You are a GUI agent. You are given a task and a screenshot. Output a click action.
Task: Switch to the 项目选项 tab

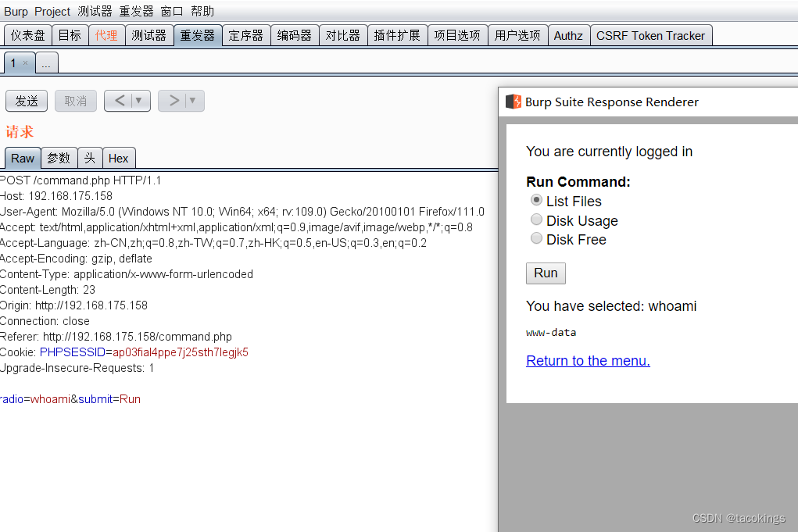pos(457,36)
